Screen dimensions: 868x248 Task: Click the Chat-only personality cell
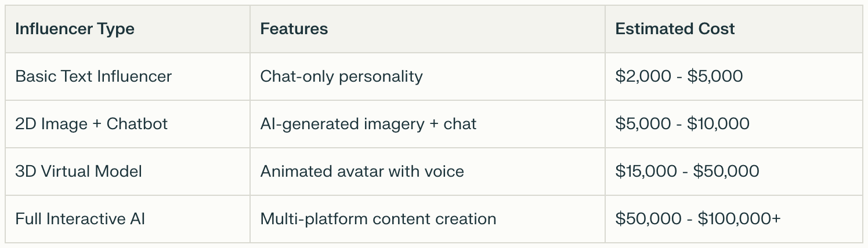pyautogui.click(x=341, y=76)
